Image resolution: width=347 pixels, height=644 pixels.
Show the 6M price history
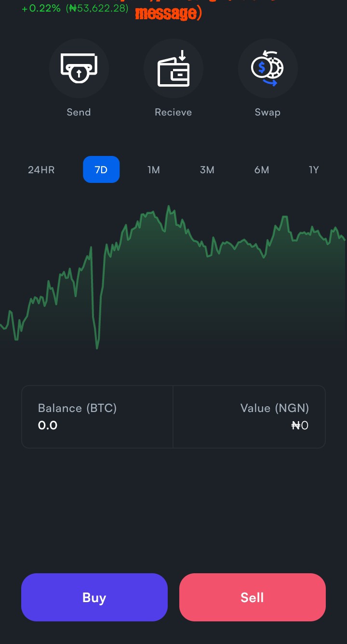pyautogui.click(x=262, y=169)
